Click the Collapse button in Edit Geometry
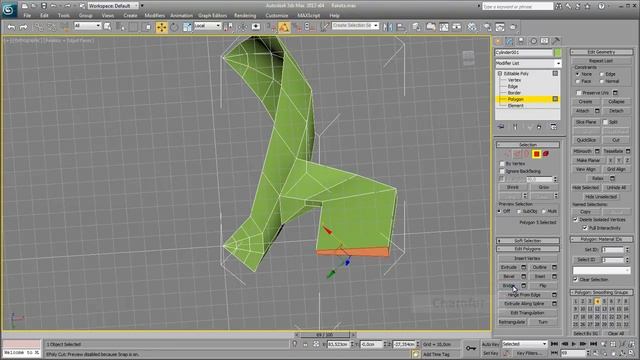Viewport: 640px width, 360px height. click(x=616, y=102)
